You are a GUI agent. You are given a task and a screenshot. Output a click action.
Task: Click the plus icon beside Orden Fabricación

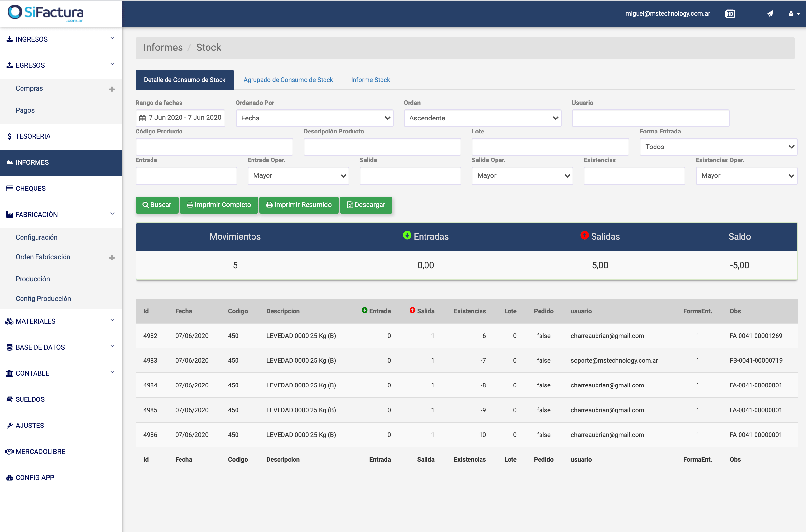(112, 258)
